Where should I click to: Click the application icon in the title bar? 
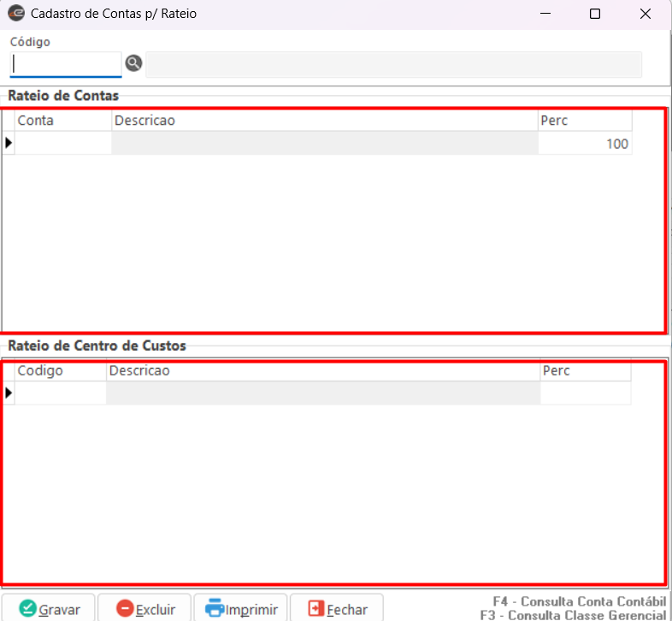pyautogui.click(x=15, y=14)
